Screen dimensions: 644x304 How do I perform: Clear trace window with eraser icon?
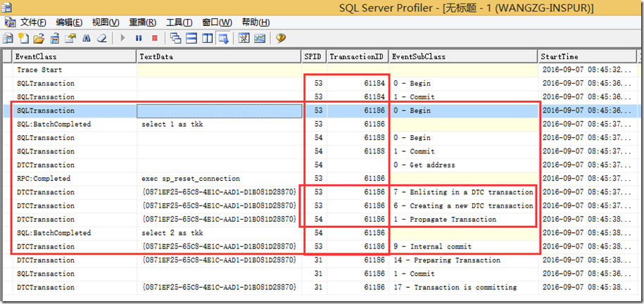(x=101, y=38)
